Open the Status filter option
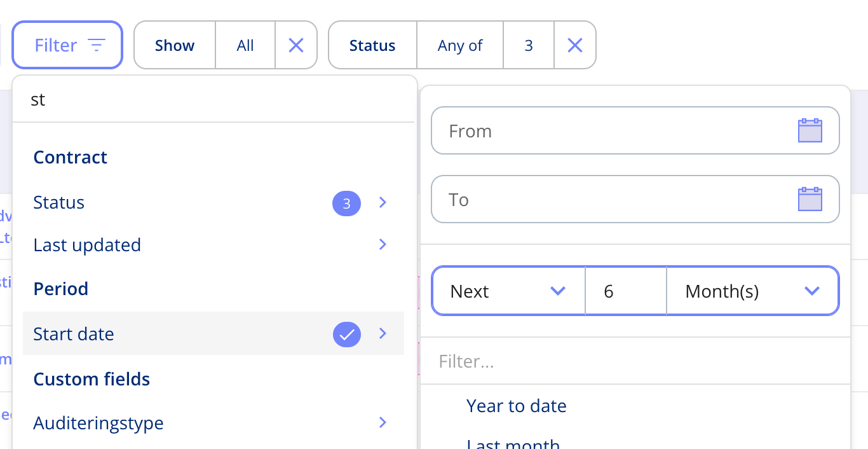The width and height of the screenshot is (868, 449). click(x=214, y=203)
